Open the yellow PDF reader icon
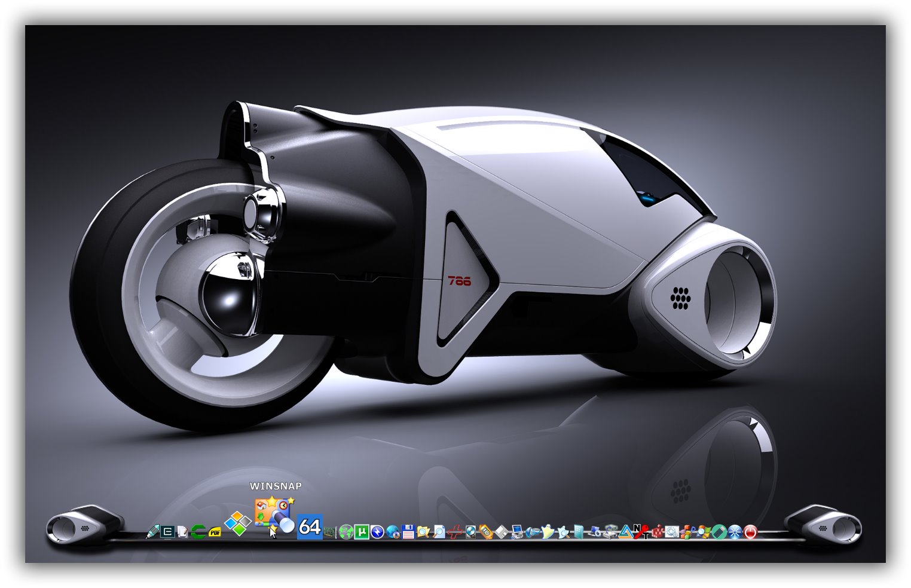This screenshot has width=911, height=588. [215, 532]
